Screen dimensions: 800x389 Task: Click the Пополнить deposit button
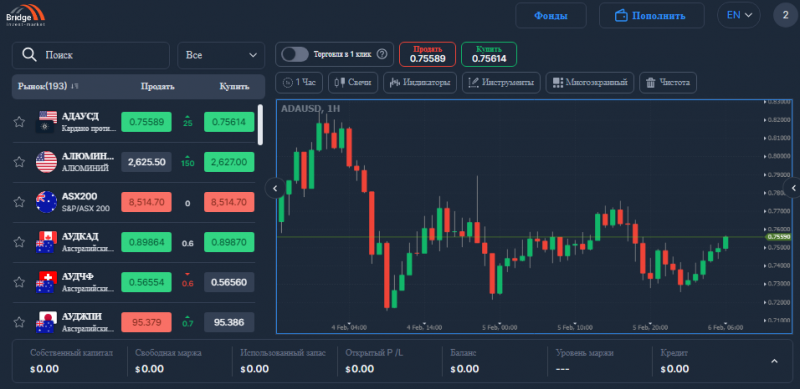(x=652, y=15)
